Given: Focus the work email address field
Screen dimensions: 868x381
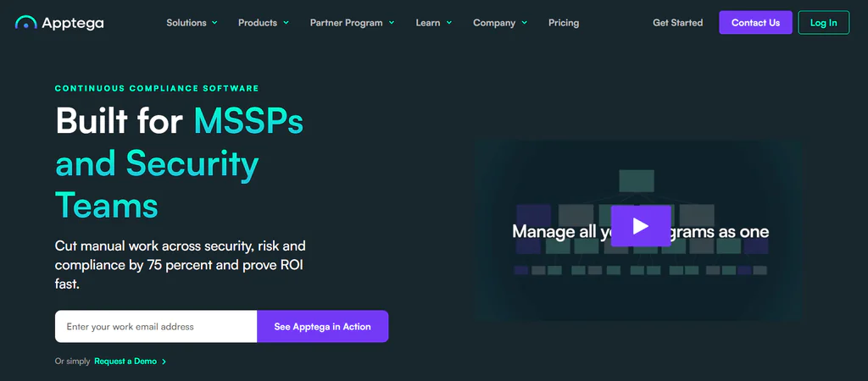Looking at the screenshot, I should coord(156,326).
